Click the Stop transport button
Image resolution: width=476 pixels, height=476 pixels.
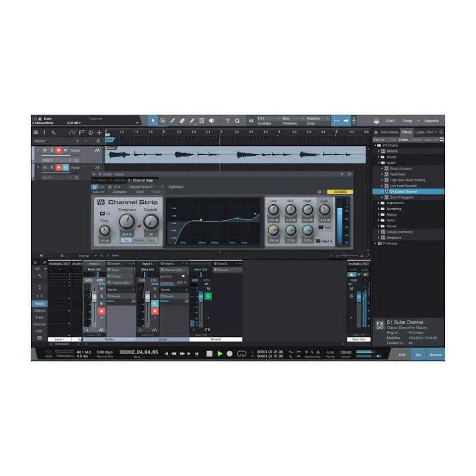209,354
